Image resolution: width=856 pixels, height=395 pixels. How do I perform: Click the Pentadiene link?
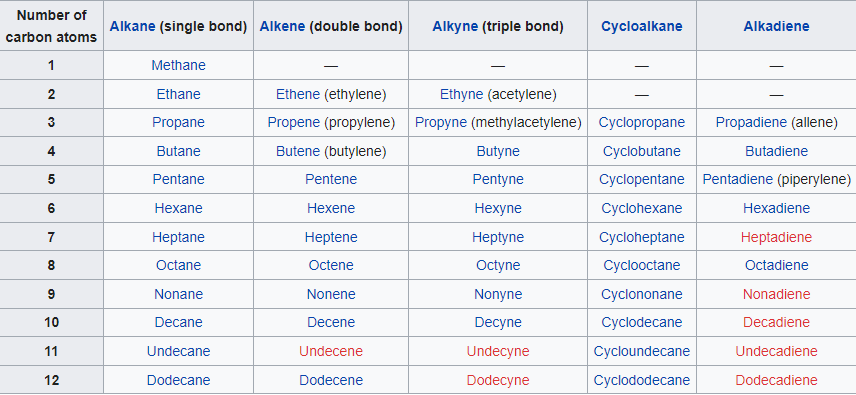pos(738,179)
